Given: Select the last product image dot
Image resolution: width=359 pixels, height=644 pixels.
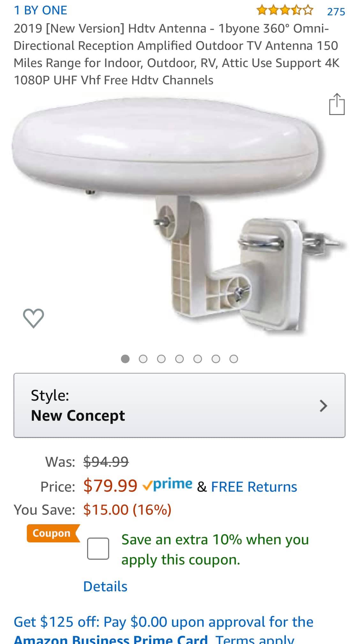Looking at the screenshot, I should pyautogui.click(x=234, y=359).
